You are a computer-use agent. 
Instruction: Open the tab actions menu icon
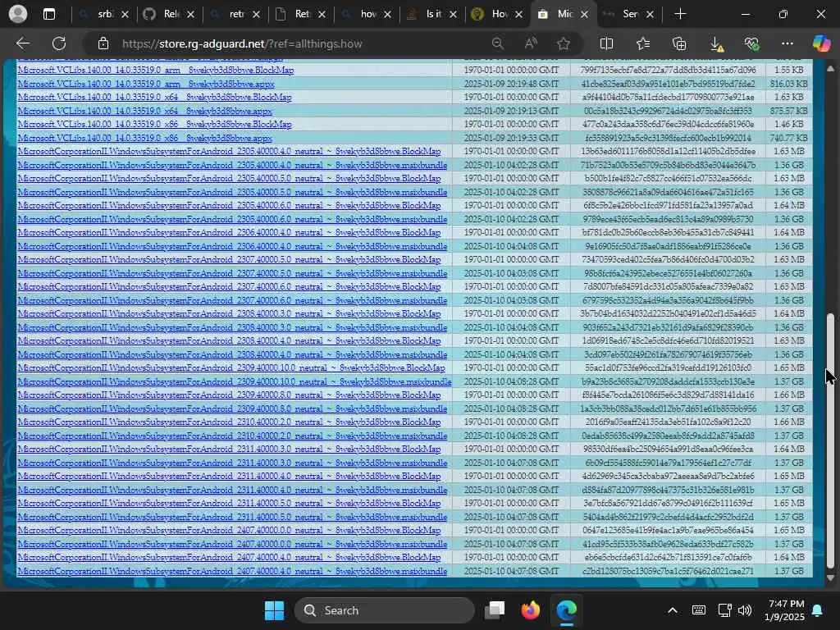point(48,15)
